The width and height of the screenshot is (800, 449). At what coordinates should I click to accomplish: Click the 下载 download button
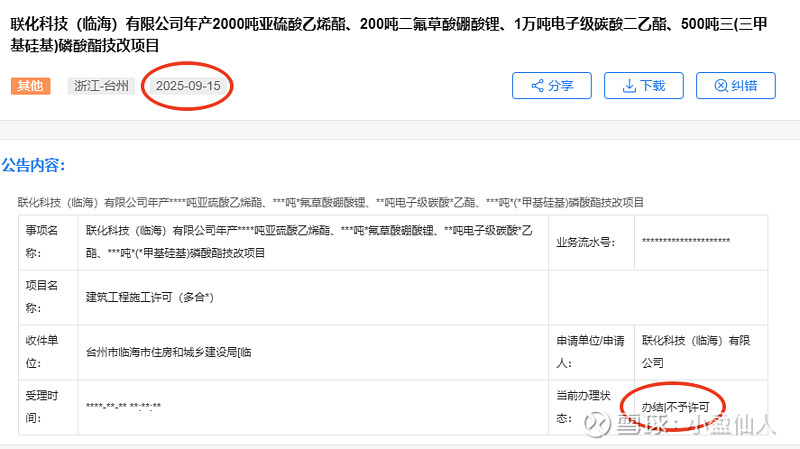pos(643,86)
